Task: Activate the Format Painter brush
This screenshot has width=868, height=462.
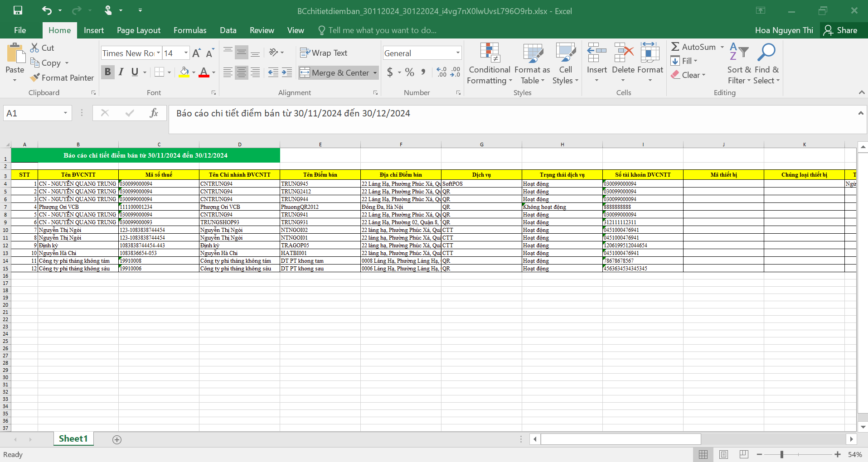Action: coord(62,77)
